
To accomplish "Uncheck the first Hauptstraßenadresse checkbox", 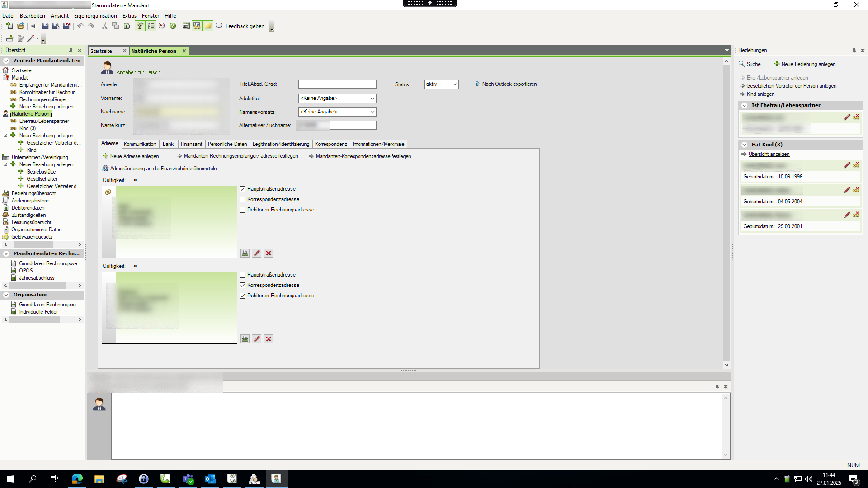I will (243, 189).
